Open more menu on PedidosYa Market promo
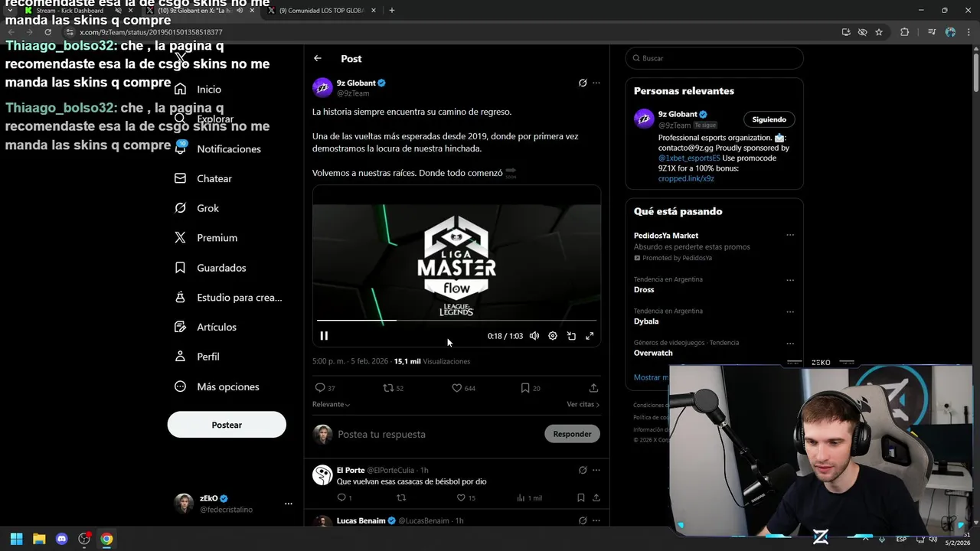980x551 pixels. click(790, 236)
